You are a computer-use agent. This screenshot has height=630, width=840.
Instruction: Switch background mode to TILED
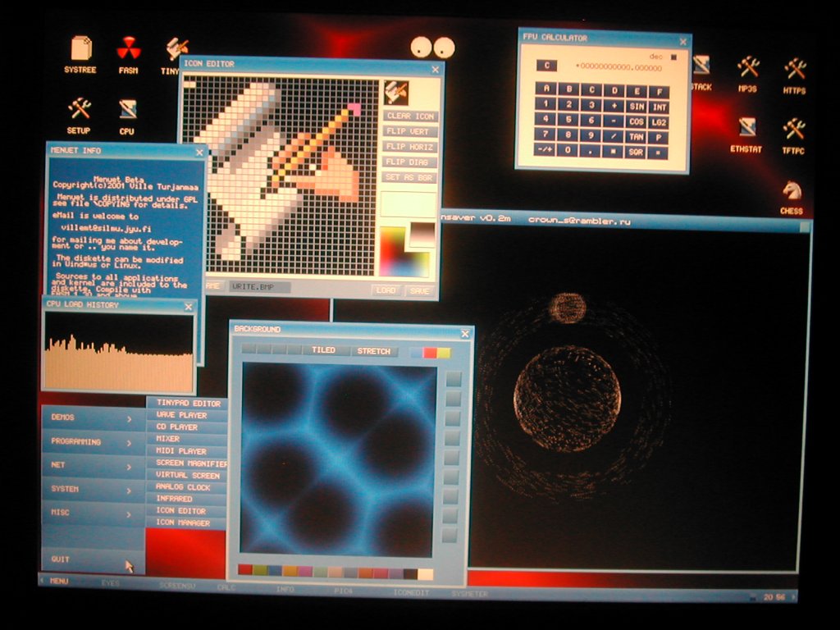click(323, 351)
